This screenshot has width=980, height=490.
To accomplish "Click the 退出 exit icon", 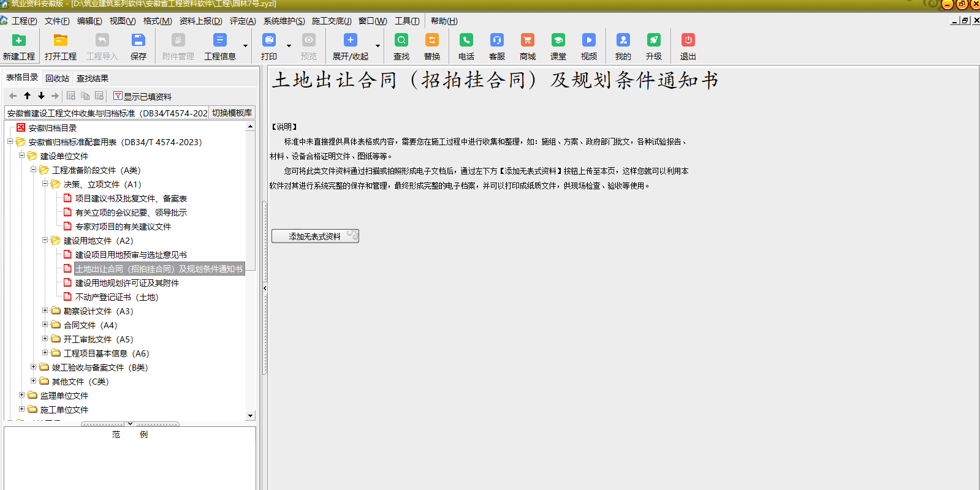I will point(688,41).
